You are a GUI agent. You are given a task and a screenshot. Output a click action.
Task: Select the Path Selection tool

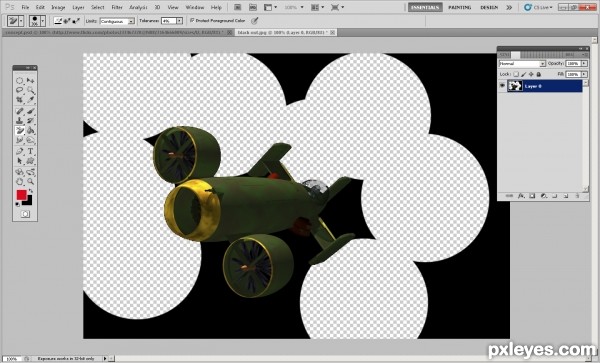pos(20,161)
